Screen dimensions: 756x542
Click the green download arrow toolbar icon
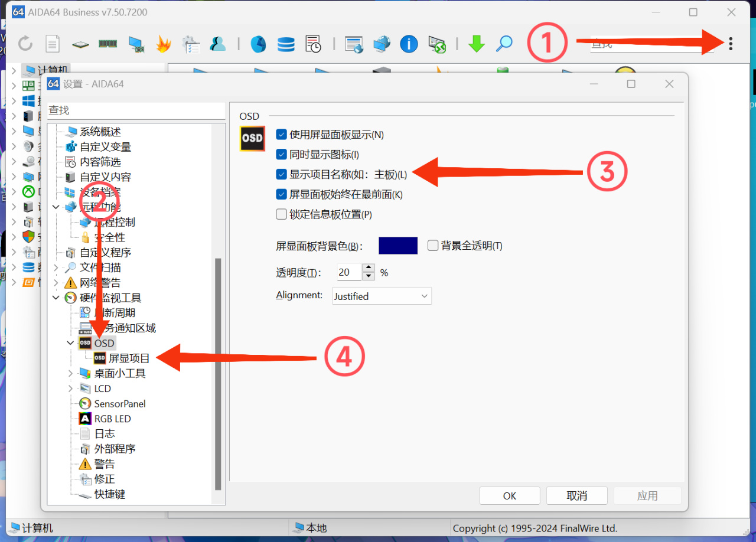pos(476,44)
